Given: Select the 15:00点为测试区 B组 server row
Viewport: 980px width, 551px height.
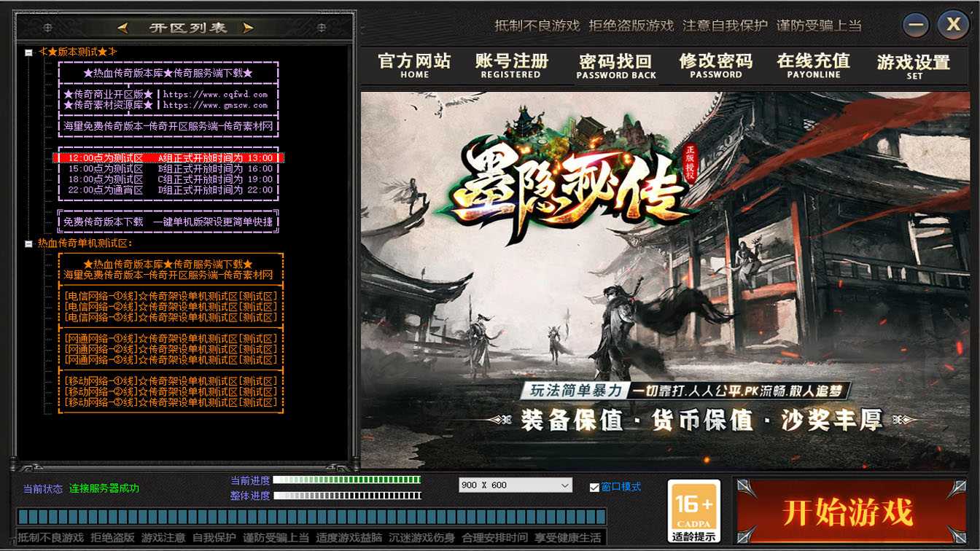Looking at the screenshot, I should pyautogui.click(x=169, y=169).
